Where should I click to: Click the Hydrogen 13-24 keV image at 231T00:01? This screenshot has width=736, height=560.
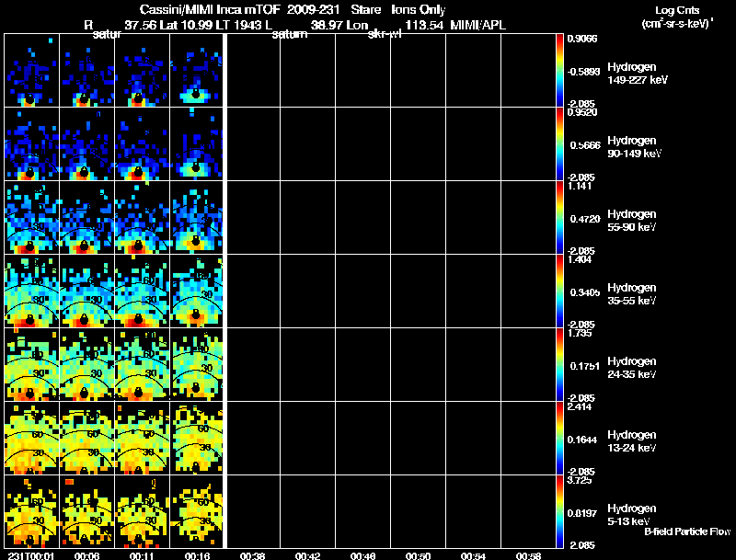(32, 439)
